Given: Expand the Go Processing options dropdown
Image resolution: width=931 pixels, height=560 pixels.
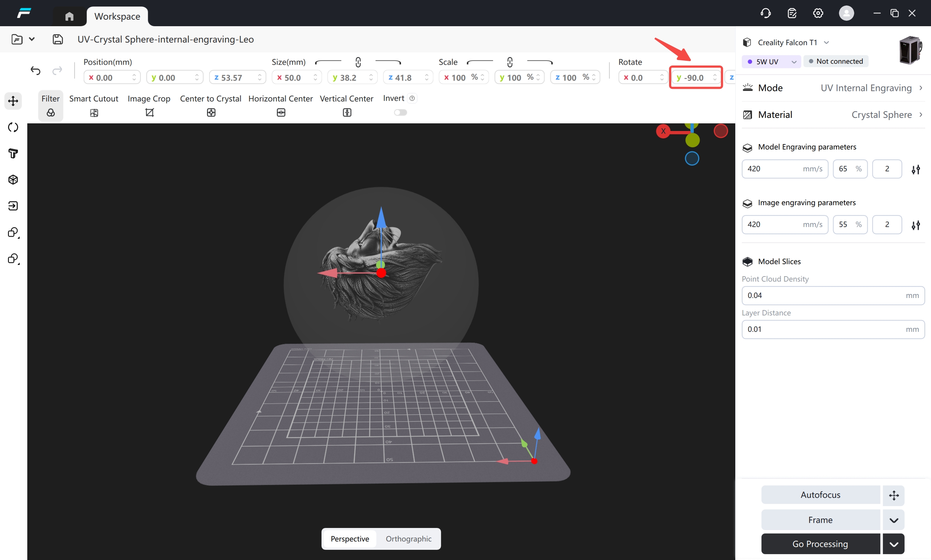Looking at the screenshot, I should [894, 544].
